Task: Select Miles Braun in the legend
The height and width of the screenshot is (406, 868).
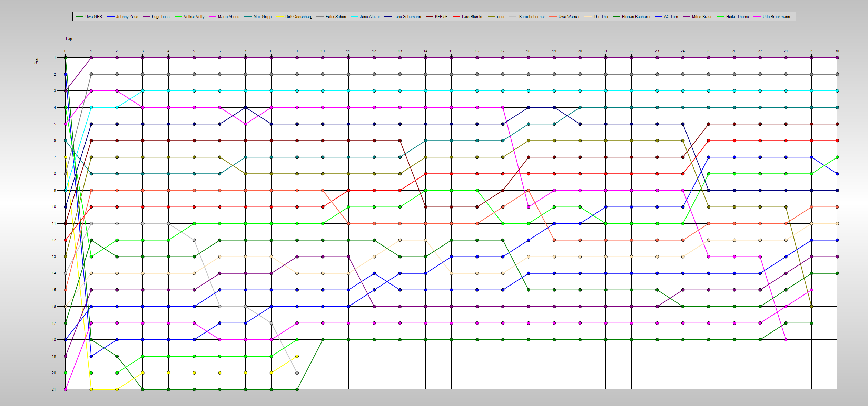Action: [x=698, y=17]
